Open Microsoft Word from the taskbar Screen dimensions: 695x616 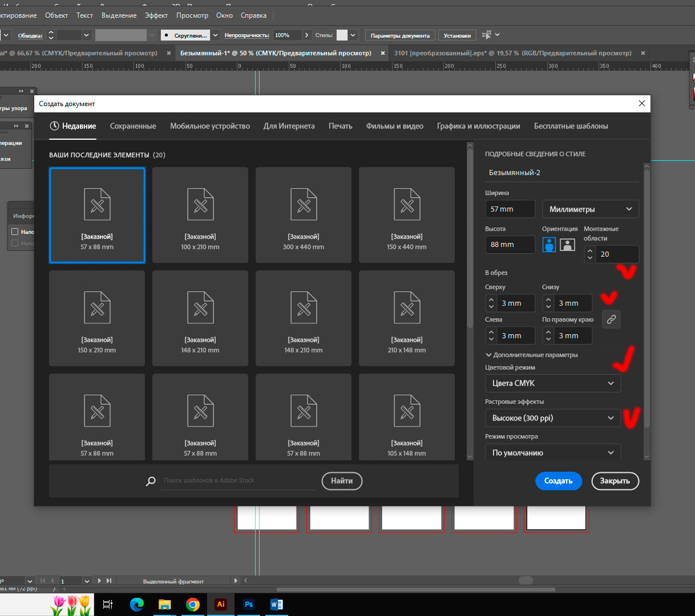pyautogui.click(x=277, y=605)
